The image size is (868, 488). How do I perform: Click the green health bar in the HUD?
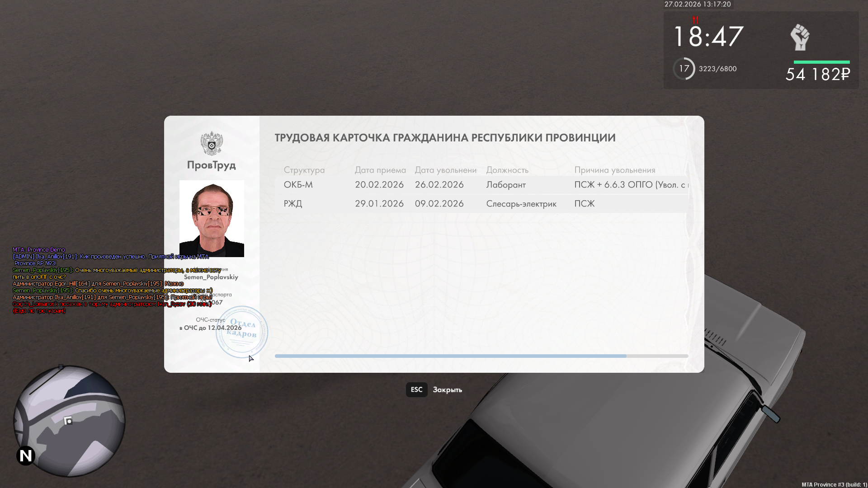click(x=821, y=62)
